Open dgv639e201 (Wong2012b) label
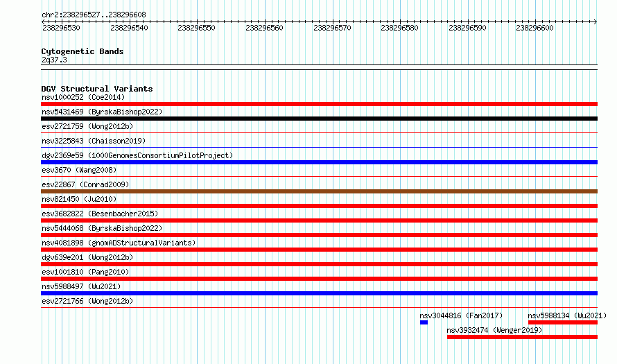Screen dimensions: 617x364 (87, 257)
